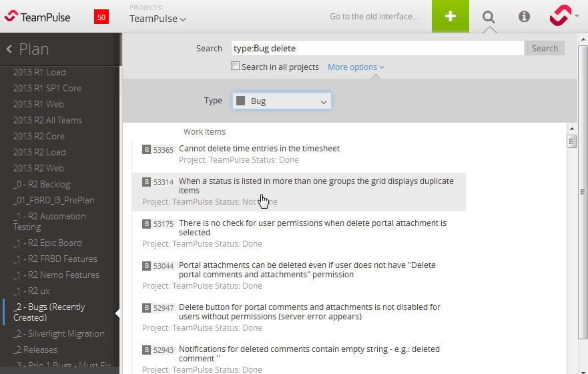The height and width of the screenshot is (374, 588).
Task: Open bug Portal attachments can be deleted
Action: coord(307,269)
